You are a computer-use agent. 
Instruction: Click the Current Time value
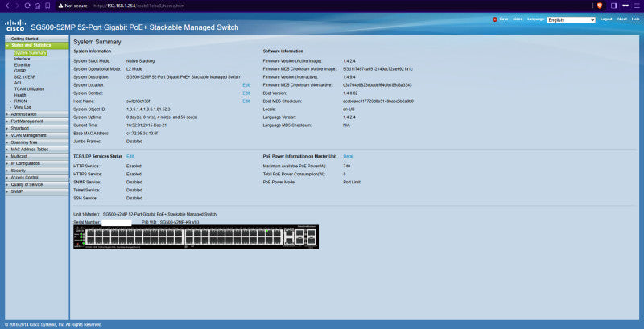pyautogui.click(x=147, y=125)
